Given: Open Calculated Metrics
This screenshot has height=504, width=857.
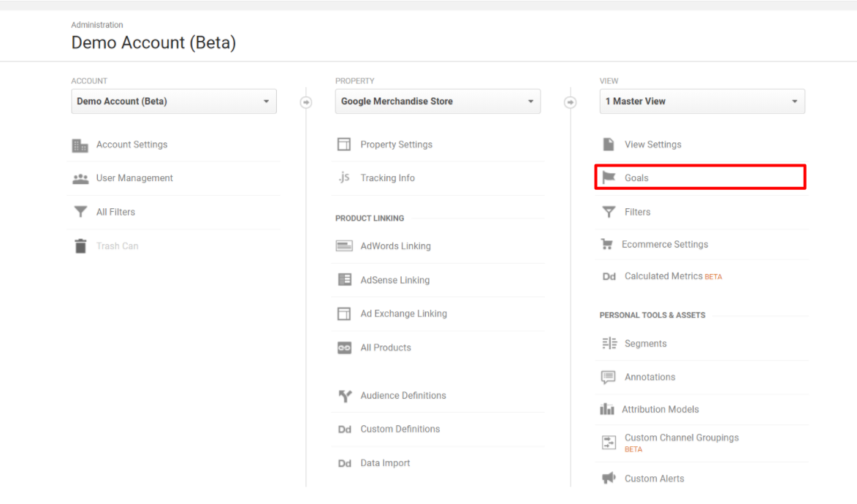Looking at the screenshot, I should pyautogui.click(x=663, y=276).
